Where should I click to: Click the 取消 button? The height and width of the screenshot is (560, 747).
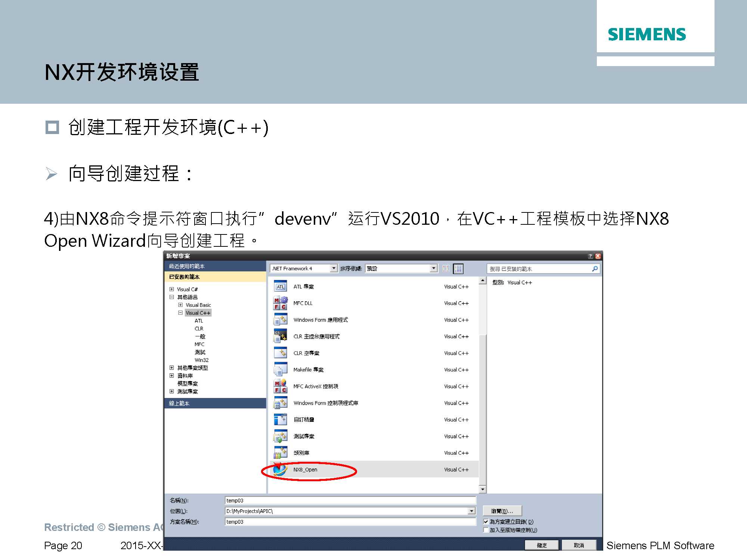point(579,545)
